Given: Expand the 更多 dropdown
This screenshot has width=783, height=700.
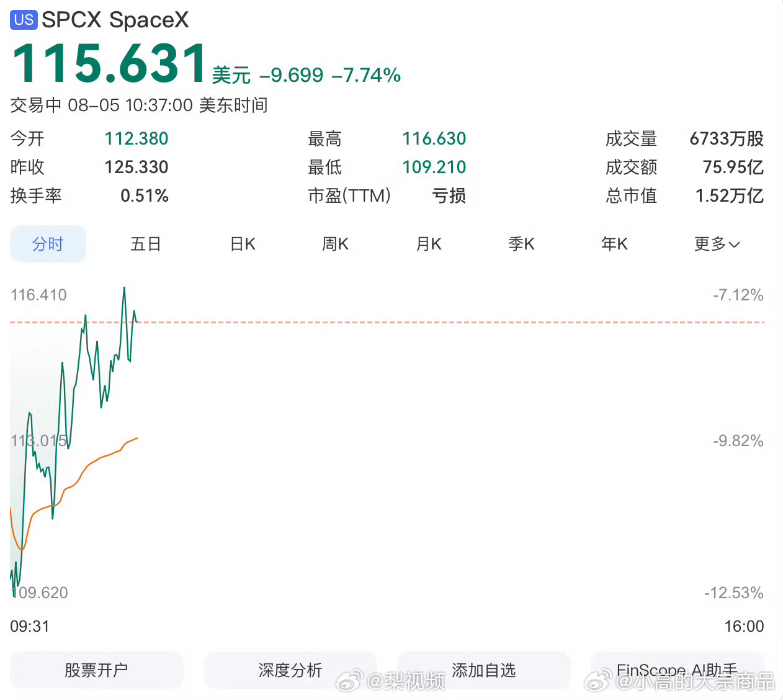Looking at the screenshot, I should [x=717, y=244].
